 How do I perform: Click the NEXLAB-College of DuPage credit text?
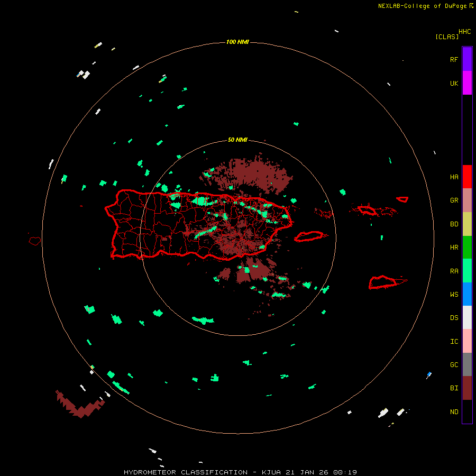tap(422, 6)
